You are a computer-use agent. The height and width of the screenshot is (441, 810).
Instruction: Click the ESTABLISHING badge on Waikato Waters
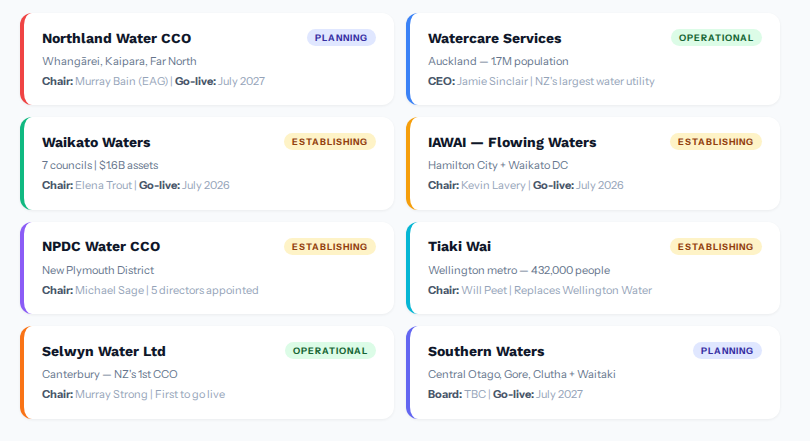[x=330, y=142]
